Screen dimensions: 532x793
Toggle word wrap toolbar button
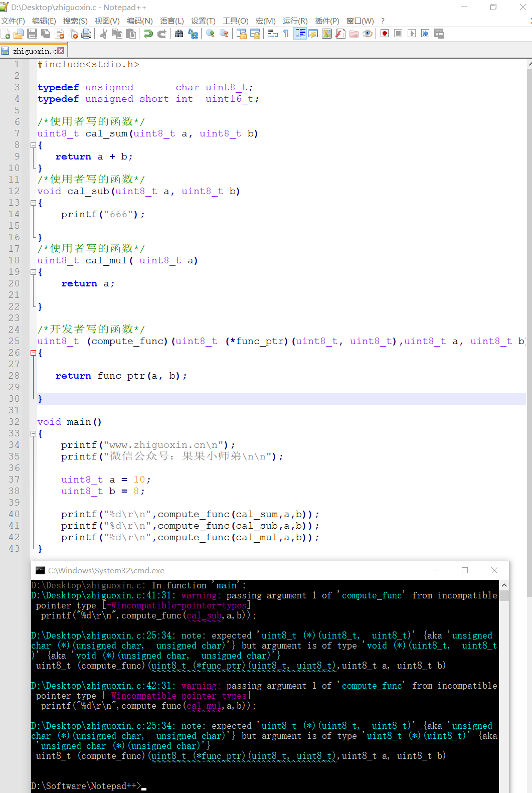(273, 34)
